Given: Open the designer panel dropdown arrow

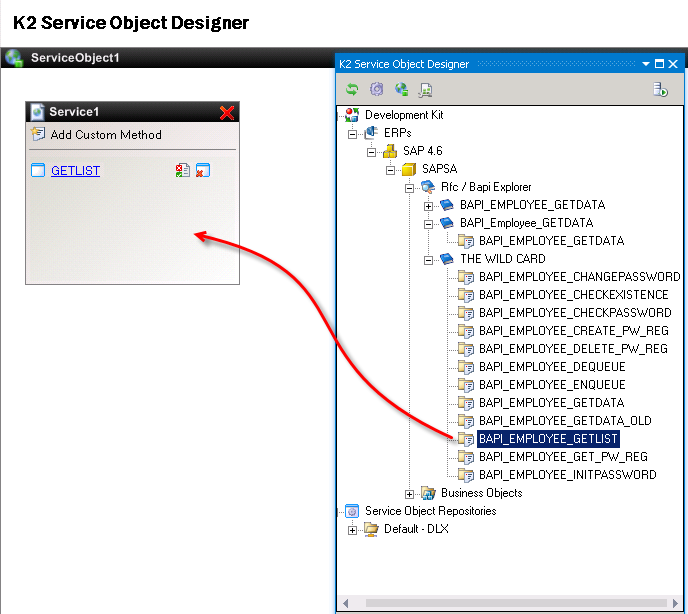Looking at the screenshot, I should click(x=646, y=64).
